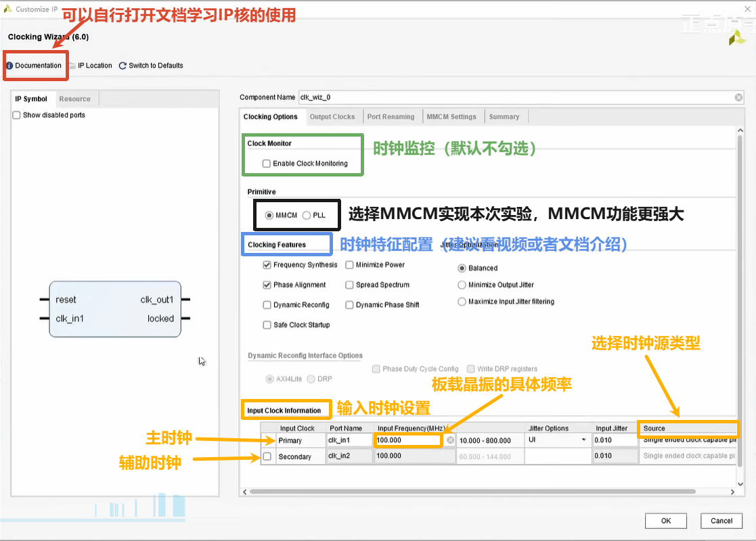Click the Input Jitter column header
756x541 pixels.
pyautogui.click(x=611, y=428)
